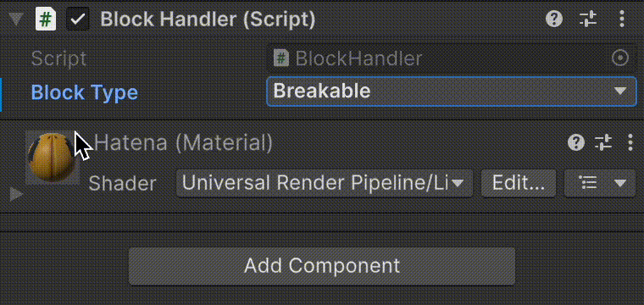Click the Edit... shader button
This screenshot has width=644, height=305.
click(519, 183)
